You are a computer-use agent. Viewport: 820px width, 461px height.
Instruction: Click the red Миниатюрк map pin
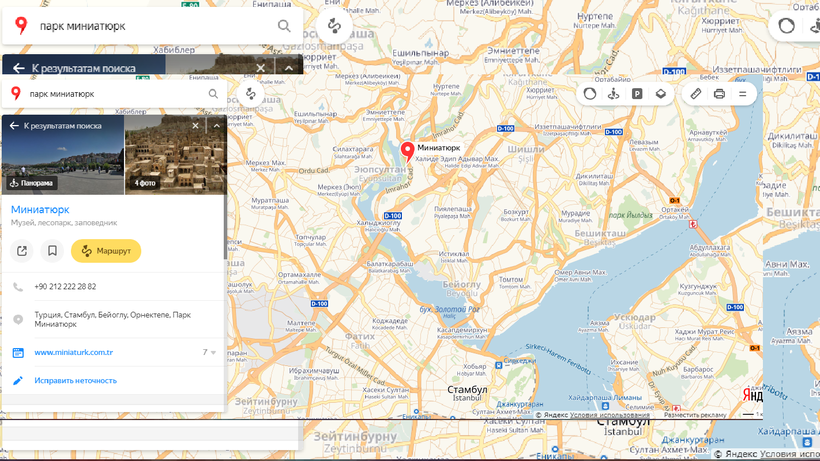click(x=407, y=151)
